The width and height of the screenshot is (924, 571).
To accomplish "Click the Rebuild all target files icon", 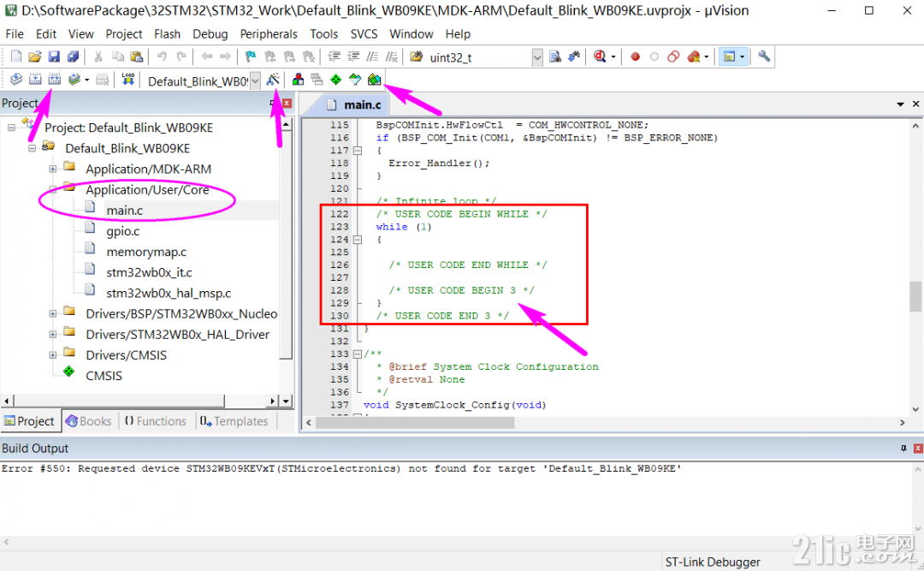I will click(54, 79).
